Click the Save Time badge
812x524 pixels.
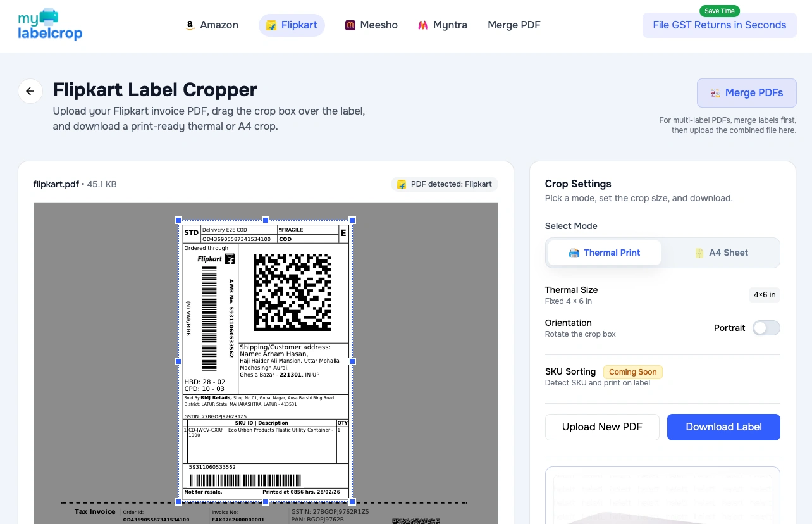coord(720,11)
